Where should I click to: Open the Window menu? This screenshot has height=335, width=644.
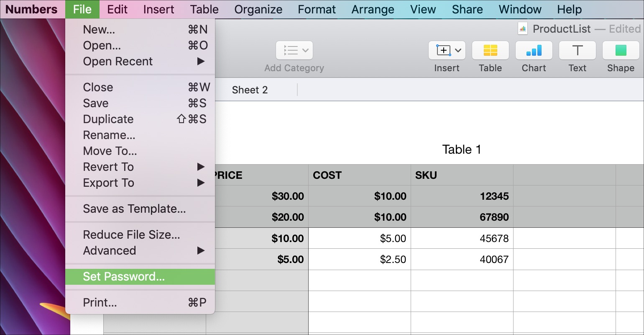pyautogui.click(x=520, y=9)
